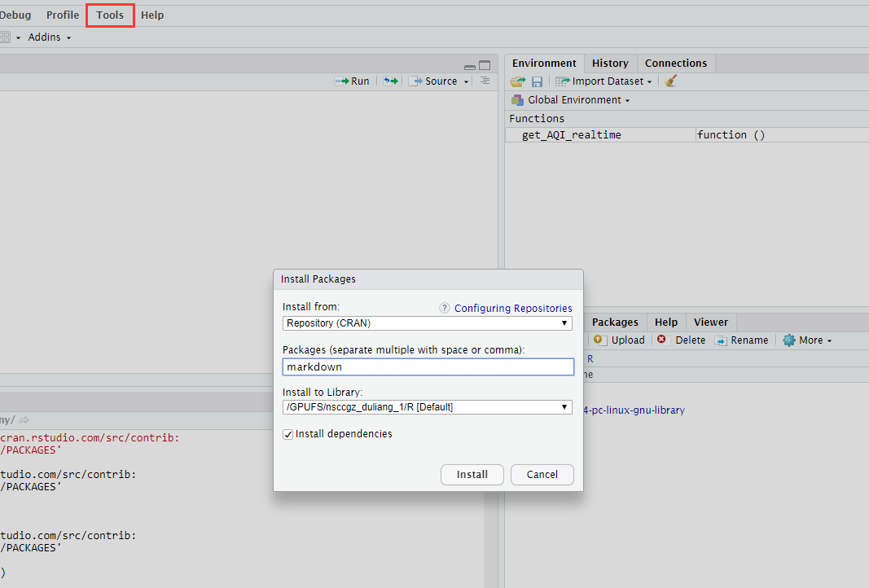Click the workspace panes grid icon
Viewport: 869px width, 588px height.
click(5, 37)
